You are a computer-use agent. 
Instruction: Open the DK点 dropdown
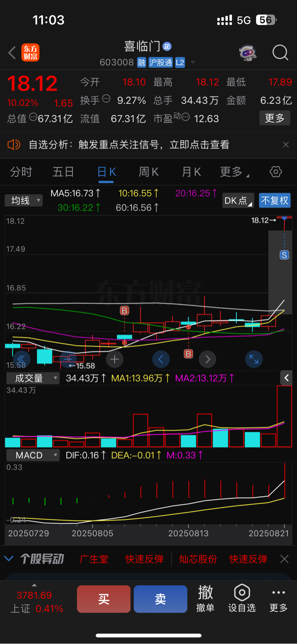[238, 201]
